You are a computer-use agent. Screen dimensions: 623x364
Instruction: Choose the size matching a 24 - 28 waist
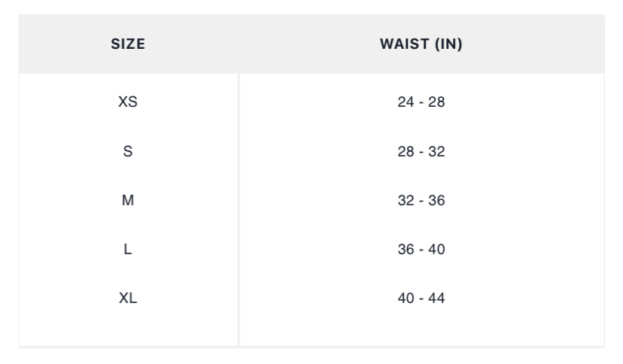tap(128, 102)
